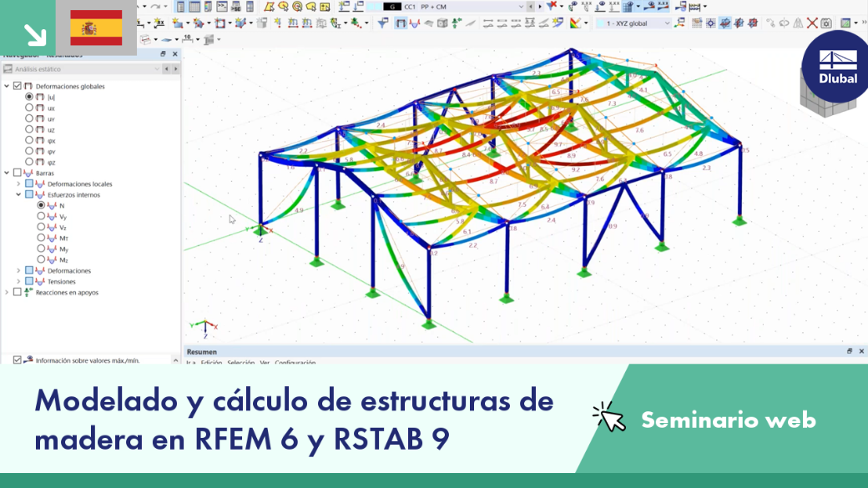The image size is (868, 488).
Task: Click the red X delete icon in toolbar
Action: click(812, 23)
